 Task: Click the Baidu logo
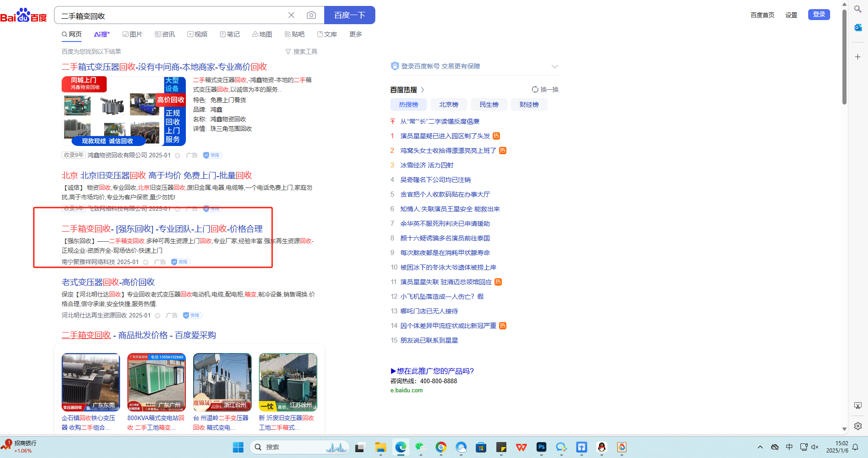coord(24,16)
